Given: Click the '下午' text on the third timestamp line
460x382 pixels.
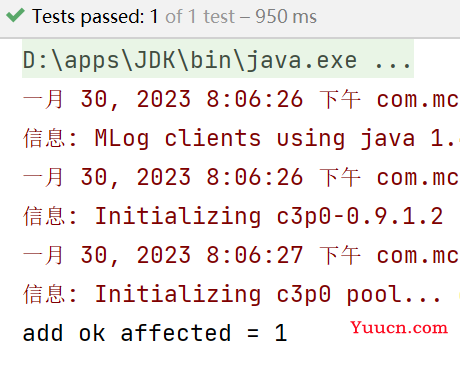Looking at the screenshot, I should coord(340,255).
